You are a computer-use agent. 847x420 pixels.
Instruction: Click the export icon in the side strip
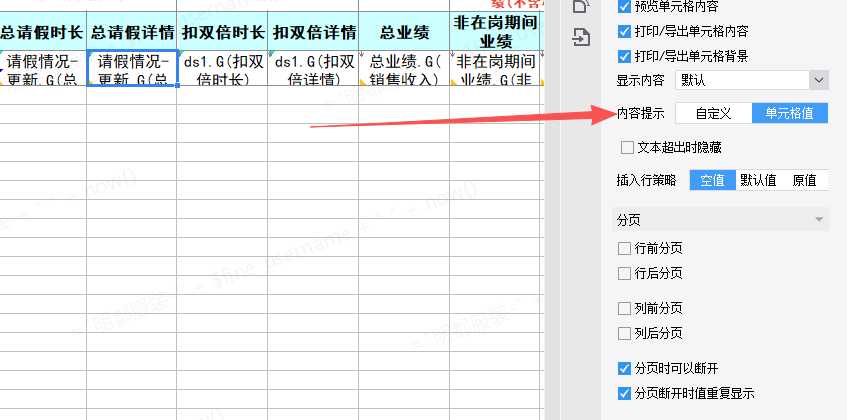click(x=580, y=38)
